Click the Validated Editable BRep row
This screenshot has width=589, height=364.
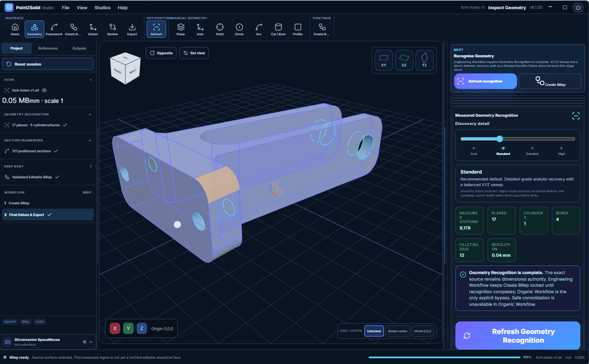point(48,177)
